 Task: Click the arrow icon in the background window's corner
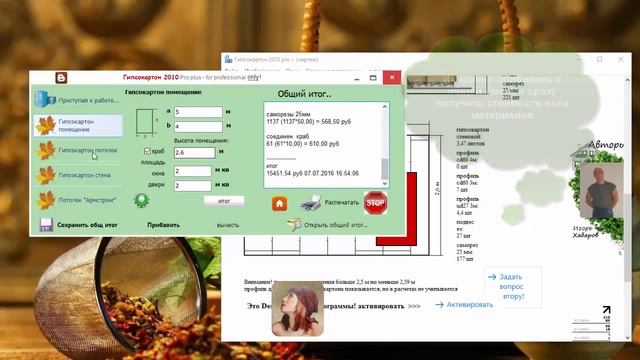(x=606, y=311)
